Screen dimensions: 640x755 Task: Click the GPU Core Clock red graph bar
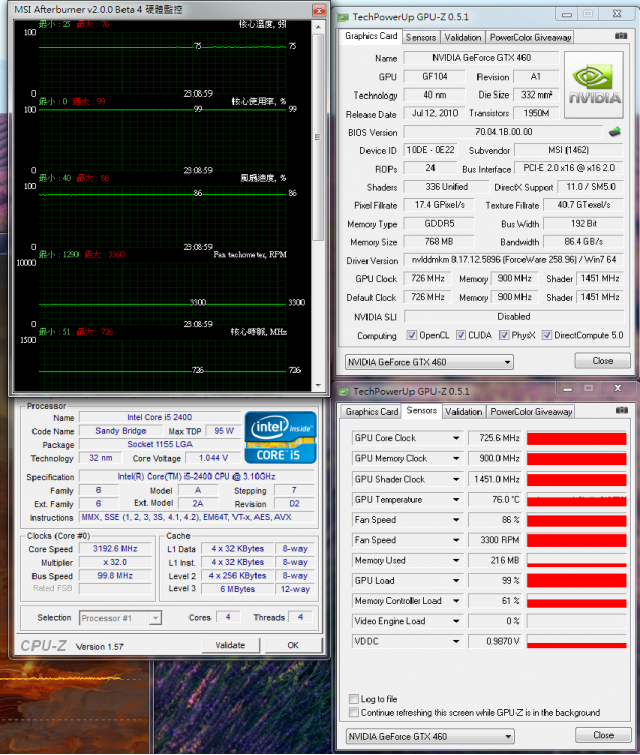coord(576,438)
